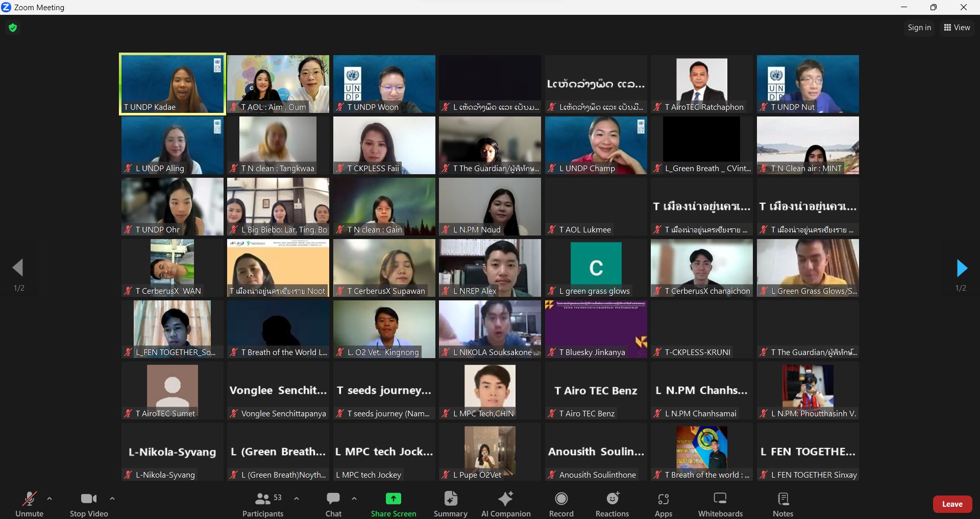
Task: Open the meeting Summary tool
Action: [x=450, y=499]
